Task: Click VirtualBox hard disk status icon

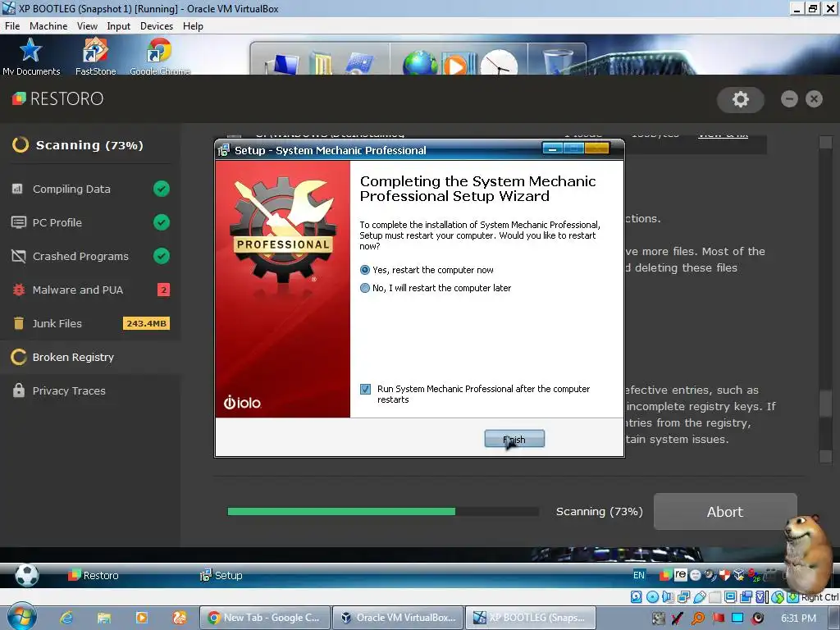Action: point(637,597)
